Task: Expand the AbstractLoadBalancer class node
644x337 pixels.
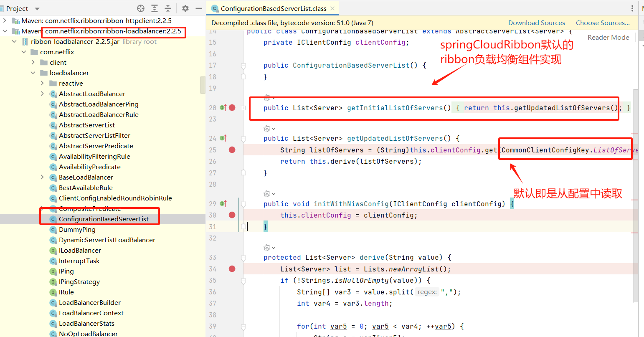Action: click(x=42, y=94)
